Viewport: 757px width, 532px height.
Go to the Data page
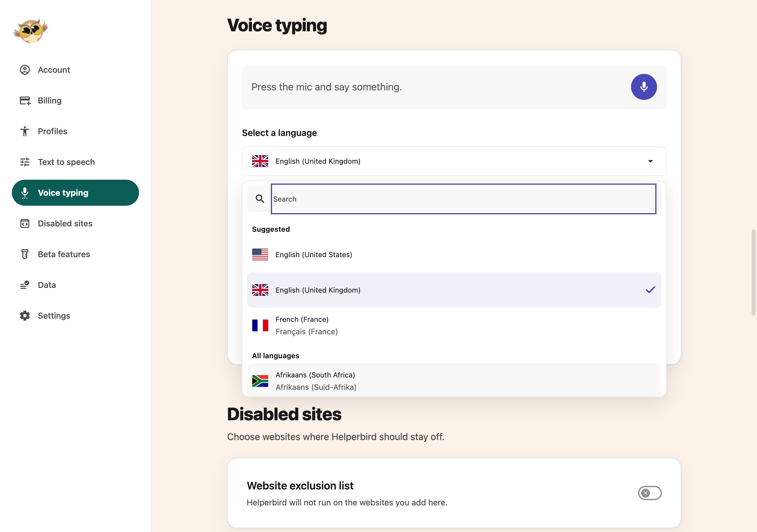(75, 285)
